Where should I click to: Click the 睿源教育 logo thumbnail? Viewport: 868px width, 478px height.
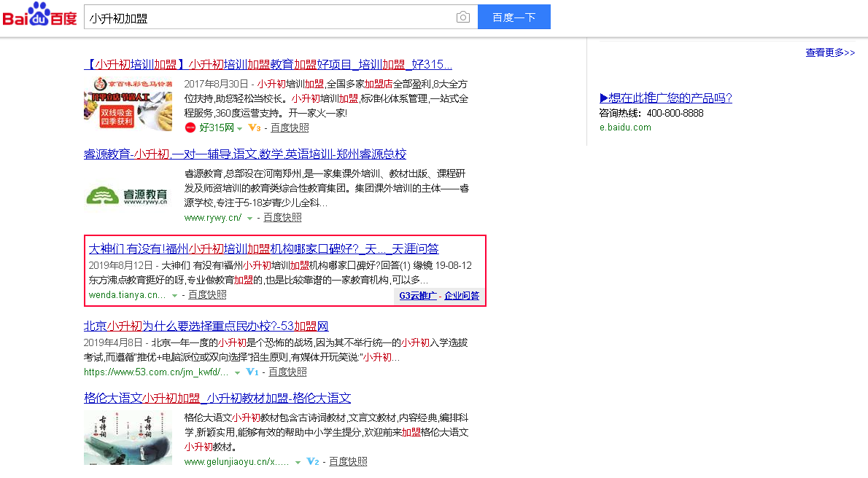[x=128, y=196]
